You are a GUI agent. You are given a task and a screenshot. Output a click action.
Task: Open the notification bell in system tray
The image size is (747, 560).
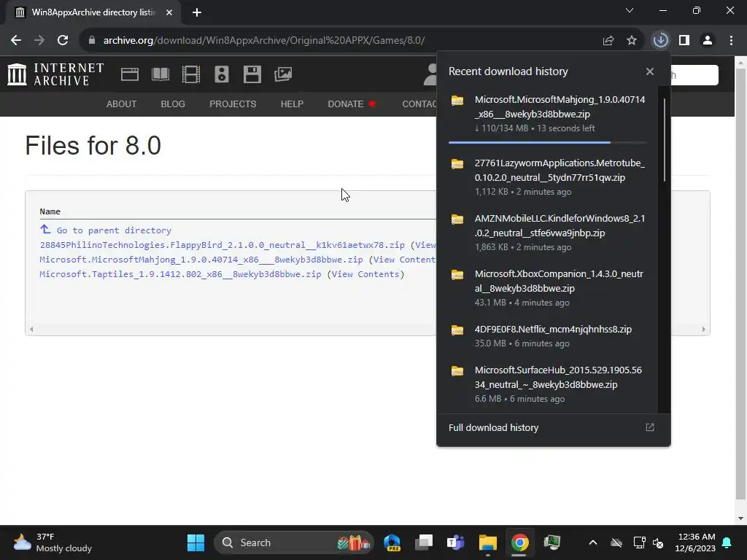point(727,542)
